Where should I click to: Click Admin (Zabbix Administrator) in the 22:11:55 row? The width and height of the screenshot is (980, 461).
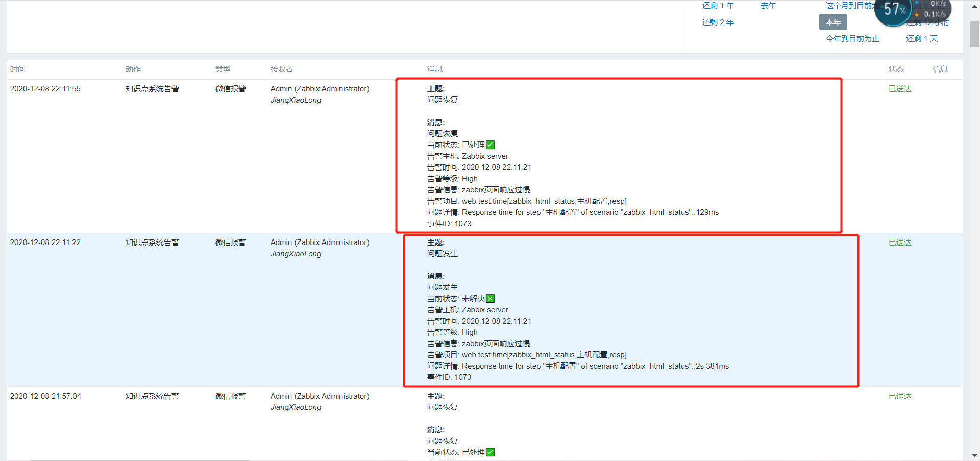click(x=320, y=89)
